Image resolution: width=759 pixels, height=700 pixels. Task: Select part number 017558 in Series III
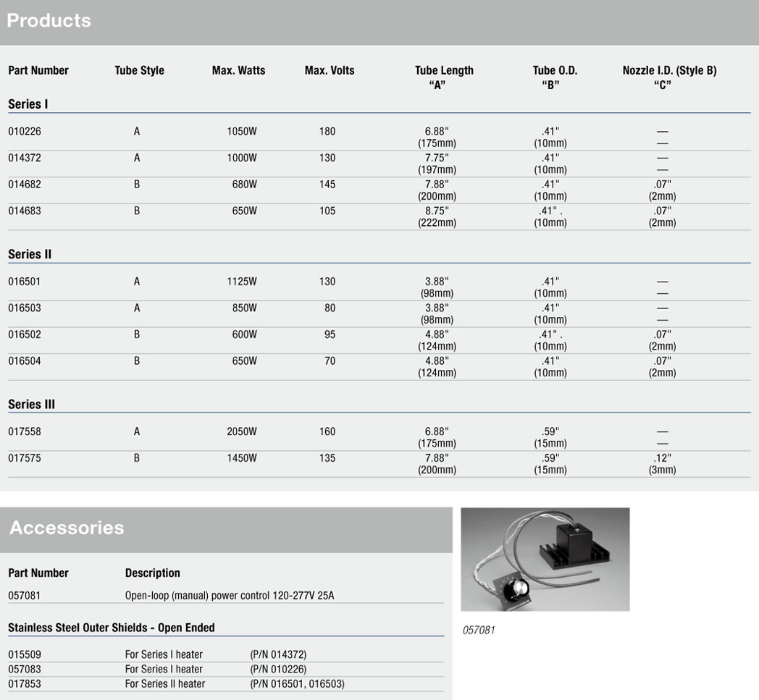pyautogui.click(x=25, y=431)
